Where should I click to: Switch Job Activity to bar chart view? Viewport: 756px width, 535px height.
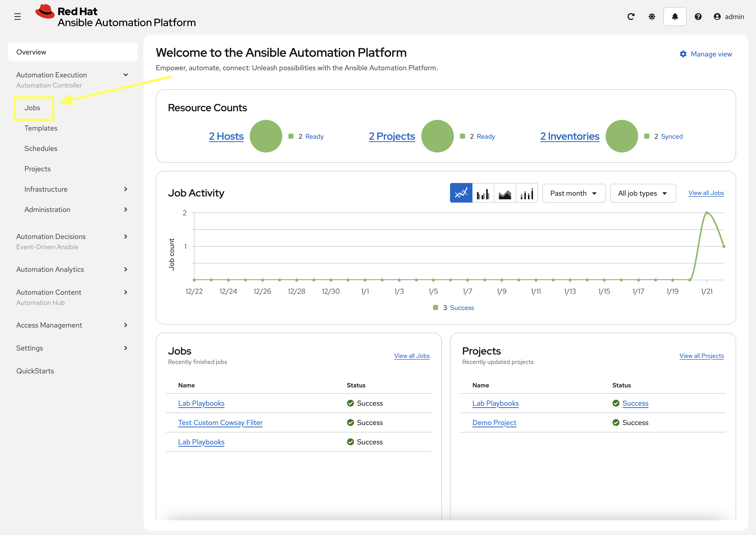(483, 193)
